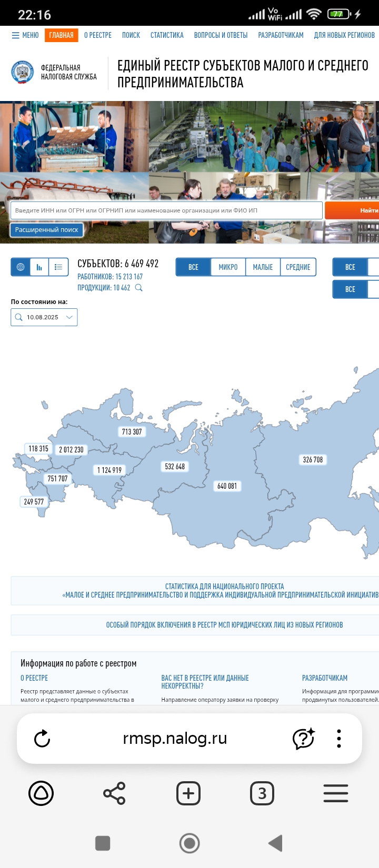Tap Android recent apps square button
379x868 pixels.
103,843
